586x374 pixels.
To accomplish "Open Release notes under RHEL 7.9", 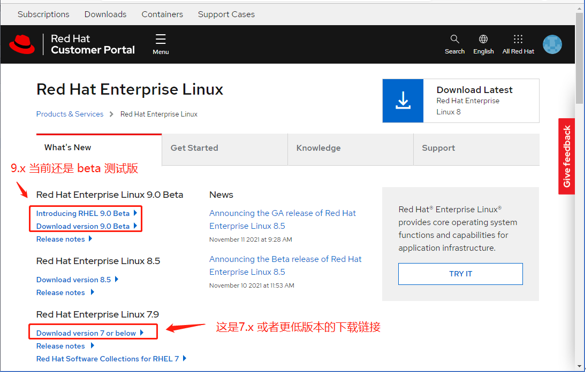I will pyautogui.click(x=65, y=346).
